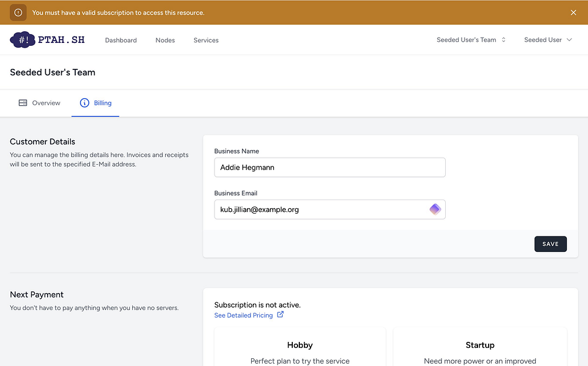This screenshot has width=588, height=366.
Task: Click the chevron next to Seeded User
Action: [569, 40]
